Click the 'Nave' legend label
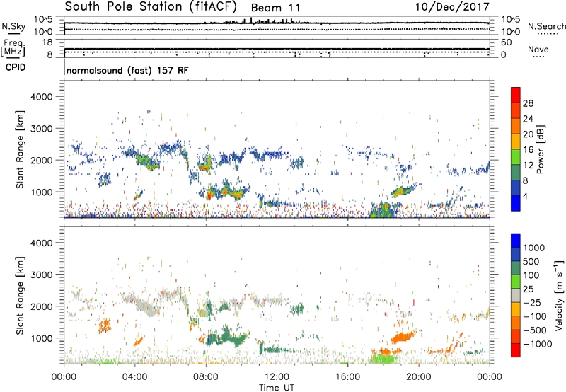The image size is (566, 392). pos(538,49)
